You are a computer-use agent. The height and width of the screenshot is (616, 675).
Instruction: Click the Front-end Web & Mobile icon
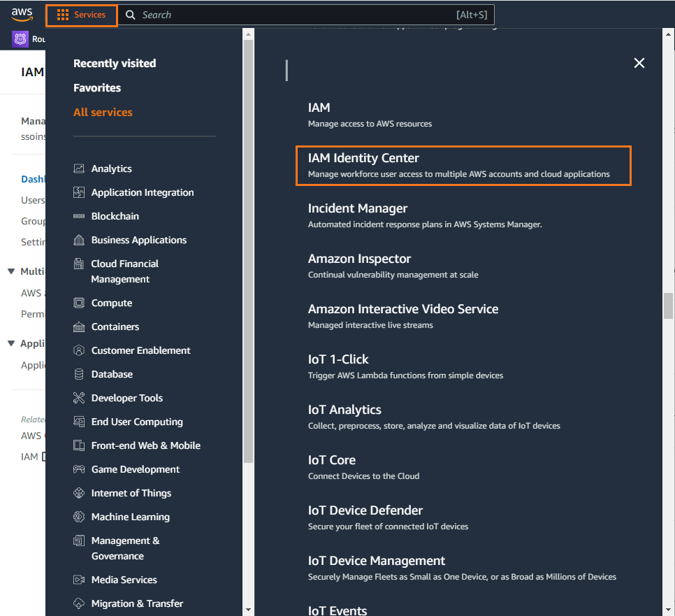79,445
